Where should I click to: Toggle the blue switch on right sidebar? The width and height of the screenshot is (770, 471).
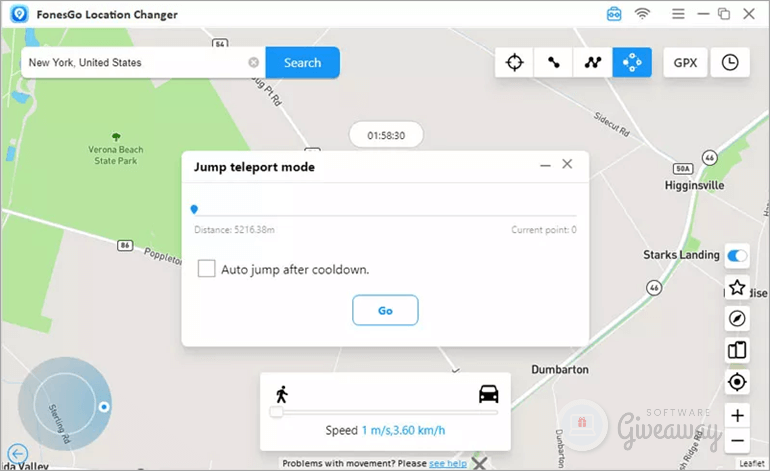pos(737,256)
